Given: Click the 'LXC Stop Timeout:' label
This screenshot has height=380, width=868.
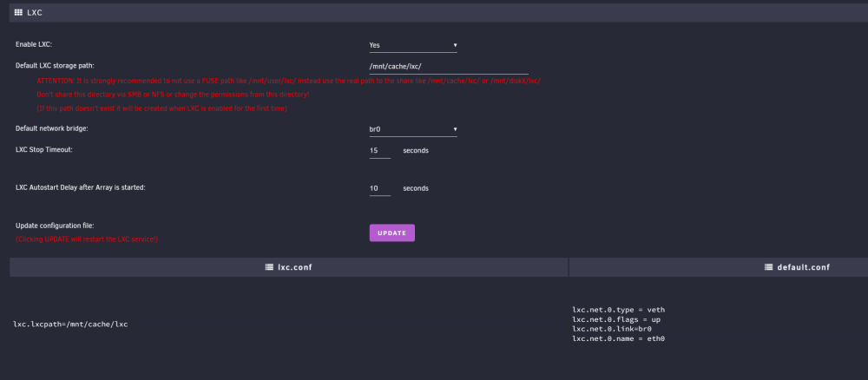Looking at the screenshot, I should pos(43,149).
